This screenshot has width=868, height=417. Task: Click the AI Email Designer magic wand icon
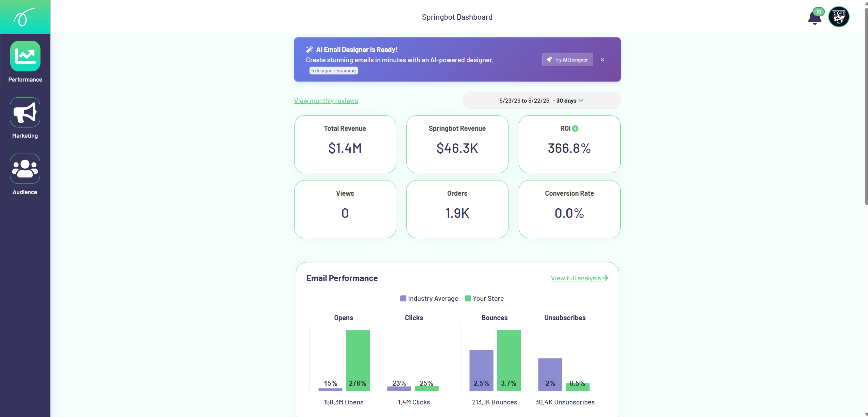[x=310, y=50]
